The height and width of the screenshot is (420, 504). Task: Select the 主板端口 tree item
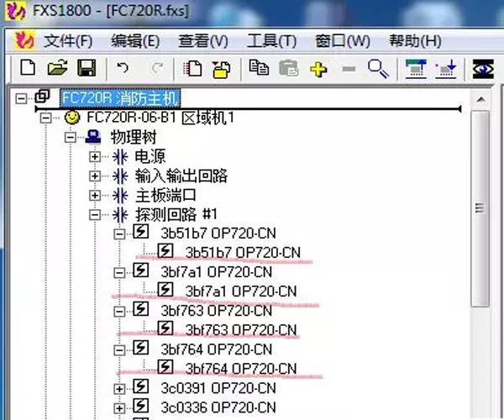pyautogui.click(x=165, y=196)
